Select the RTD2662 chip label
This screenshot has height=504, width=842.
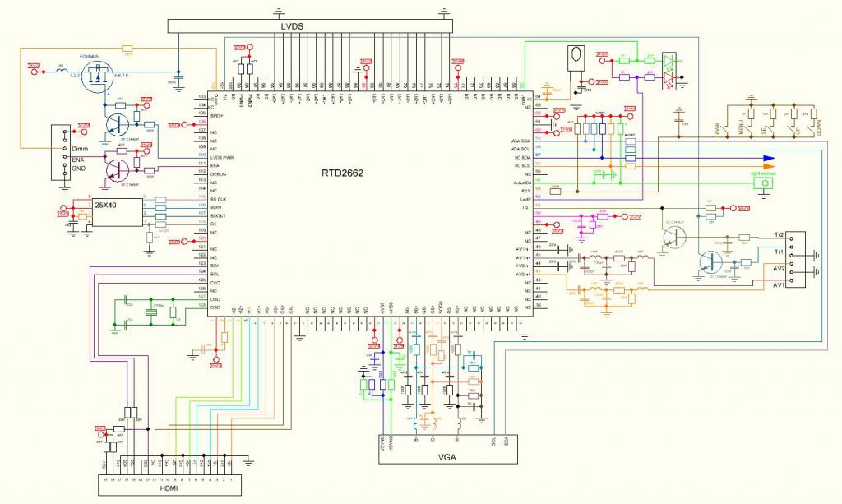click(x=342, y=173)
